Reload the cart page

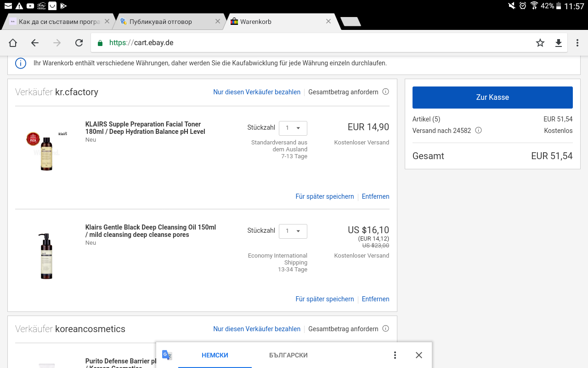point(79,43)
